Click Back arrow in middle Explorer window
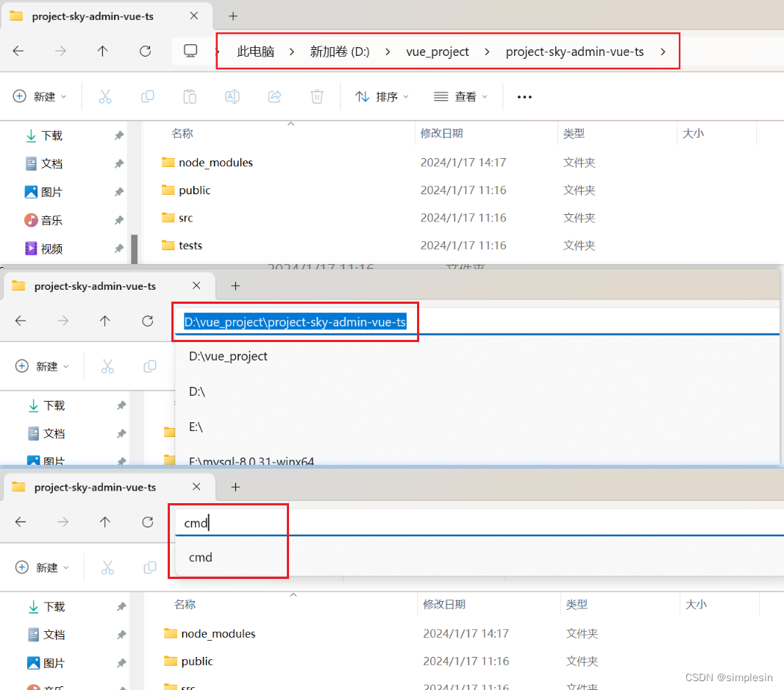 [x=21, y=321]
